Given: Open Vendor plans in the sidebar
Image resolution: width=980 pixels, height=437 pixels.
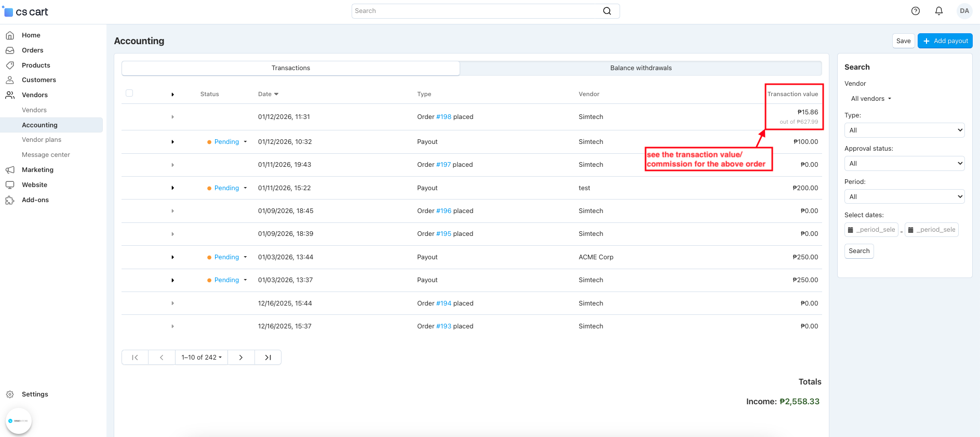Looking at the screenshot, I should pyautogui.click(x=42, y=140).
